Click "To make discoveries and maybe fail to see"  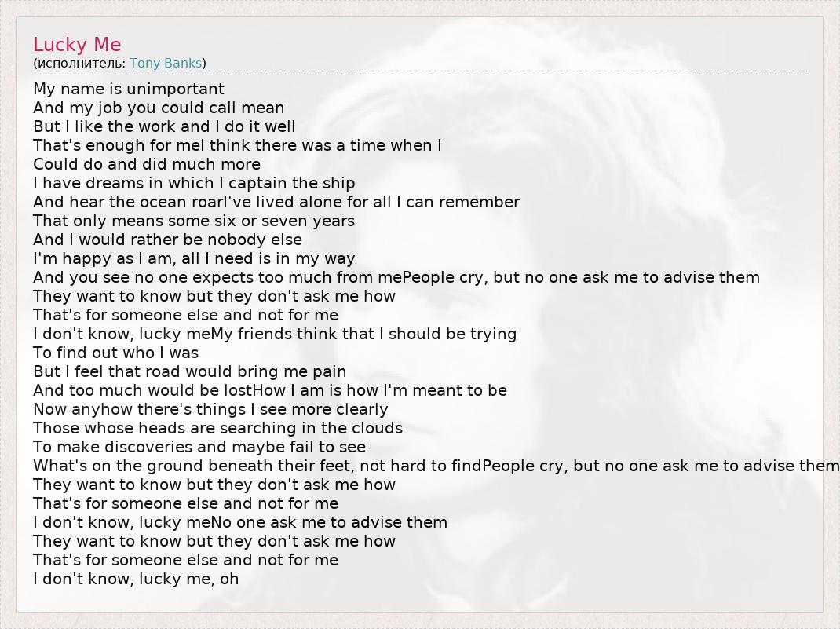click(x=199, y=447)
